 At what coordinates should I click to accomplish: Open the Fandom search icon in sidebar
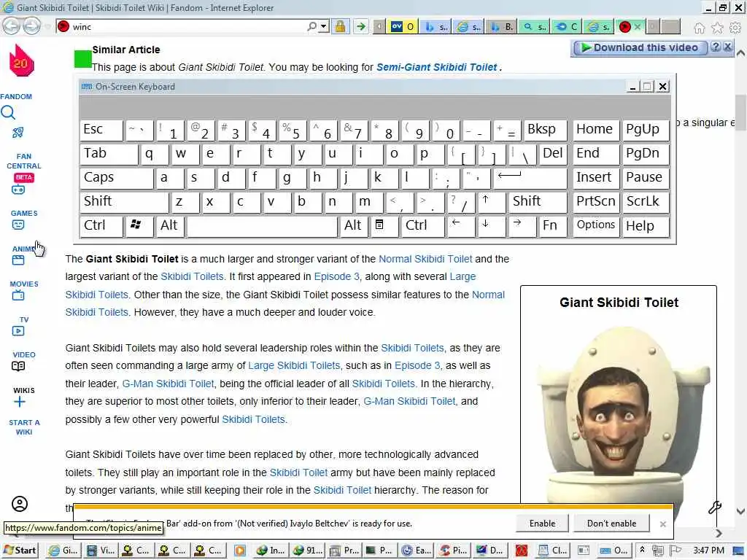(x=8, y=113)
